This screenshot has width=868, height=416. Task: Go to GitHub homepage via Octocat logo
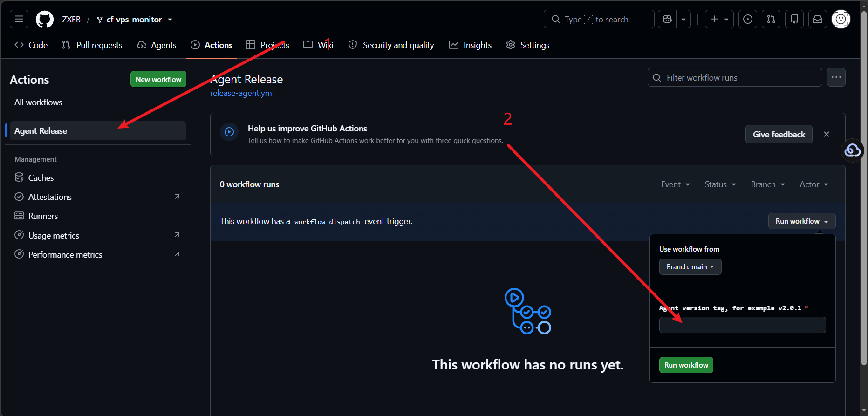(x=45, y=20)
